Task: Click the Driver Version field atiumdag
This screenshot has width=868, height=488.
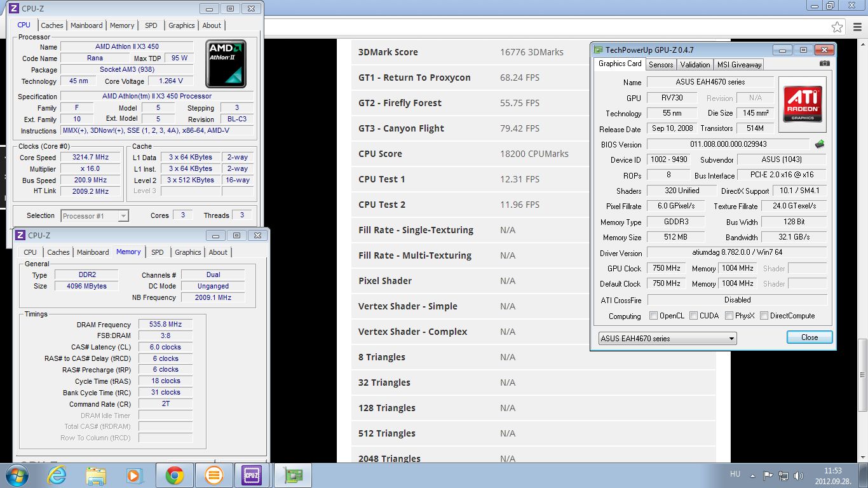Action: [x=737, y=253]
